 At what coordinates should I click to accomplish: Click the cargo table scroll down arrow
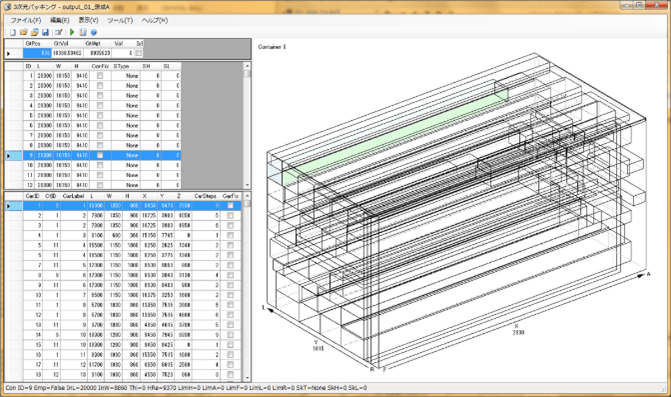[x=247, y=378]
